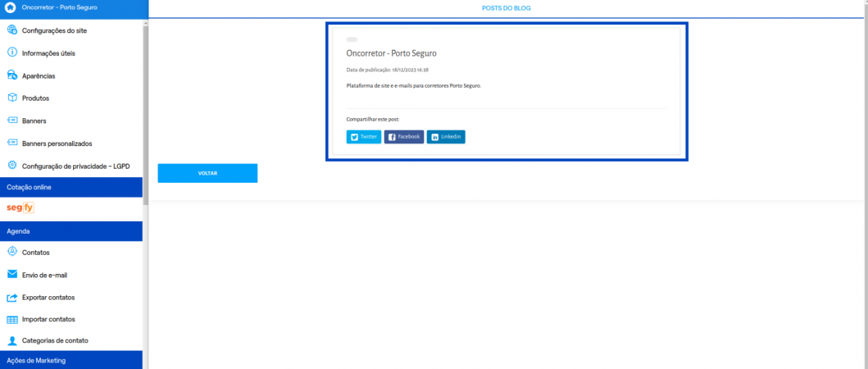Click the globe icon for Configurações do site
Viewport: 868px width, 369px height.
[12, 30]
